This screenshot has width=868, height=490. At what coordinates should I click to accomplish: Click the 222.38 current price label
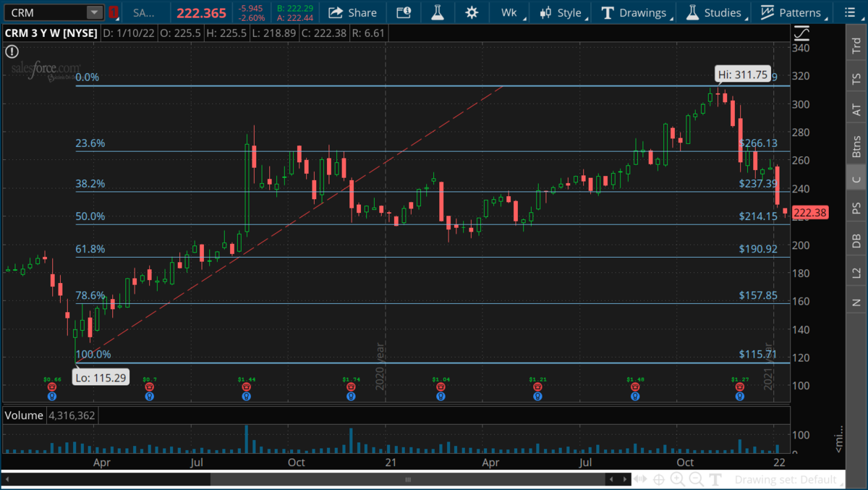click(x=810, y=213)
